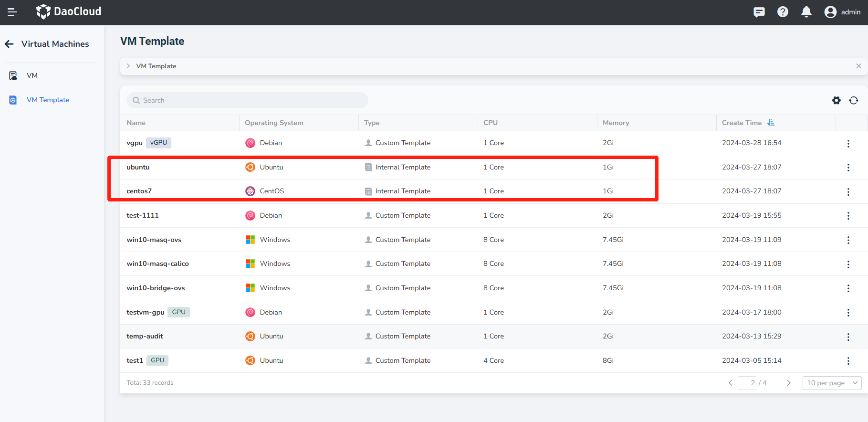The image size is (868, 422).
Task: Open the messages chat icon
Action: click(759, 12)
